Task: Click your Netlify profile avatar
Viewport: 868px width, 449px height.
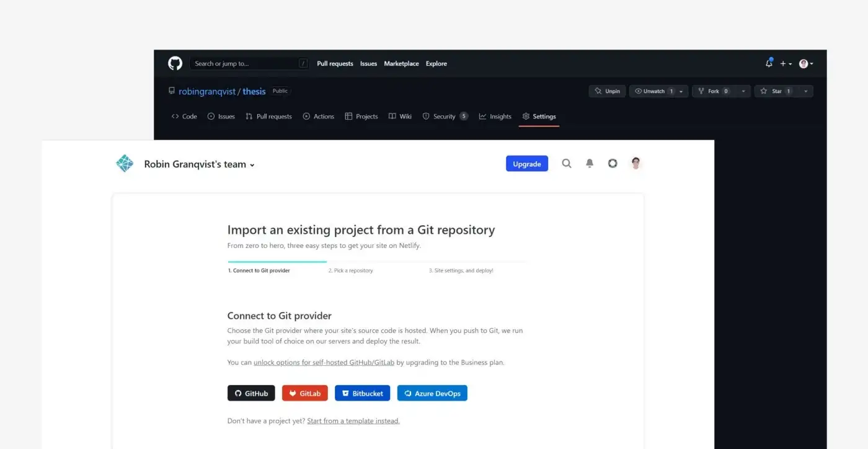Action: point(635,163)
